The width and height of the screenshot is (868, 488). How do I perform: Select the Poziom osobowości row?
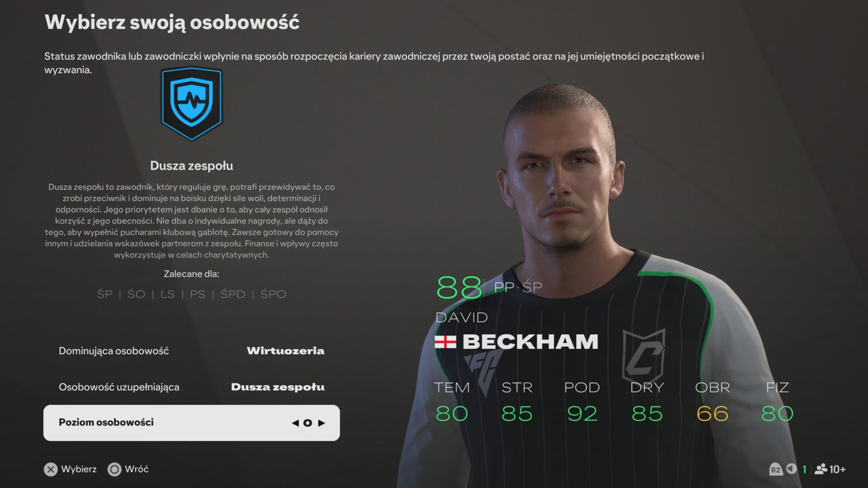point(192,423)
